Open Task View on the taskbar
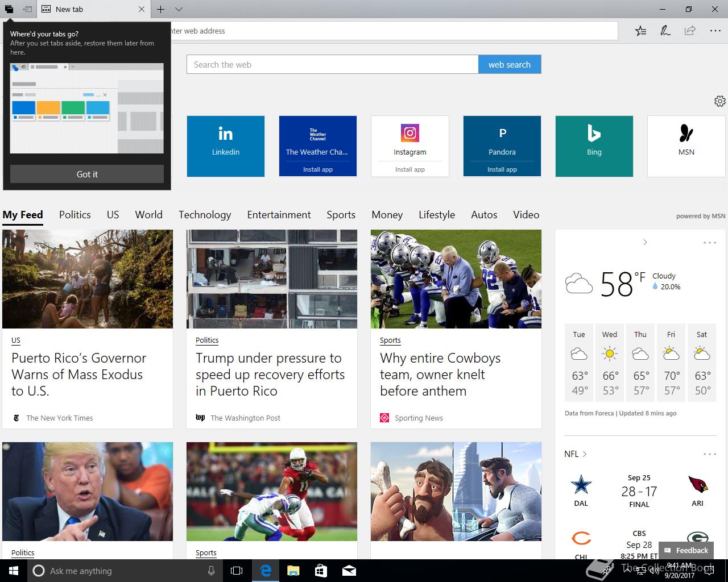Viewport: 728px width, 582px height. click(237, 571)
